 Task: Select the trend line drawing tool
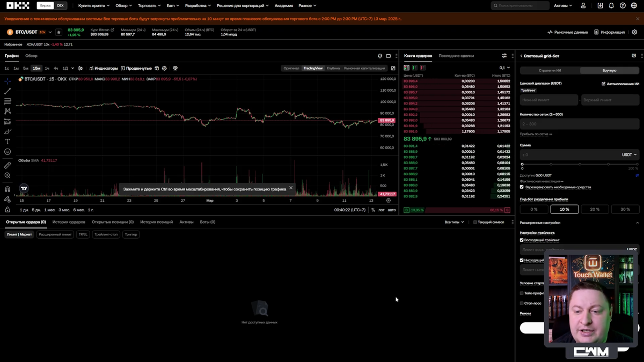8,91
